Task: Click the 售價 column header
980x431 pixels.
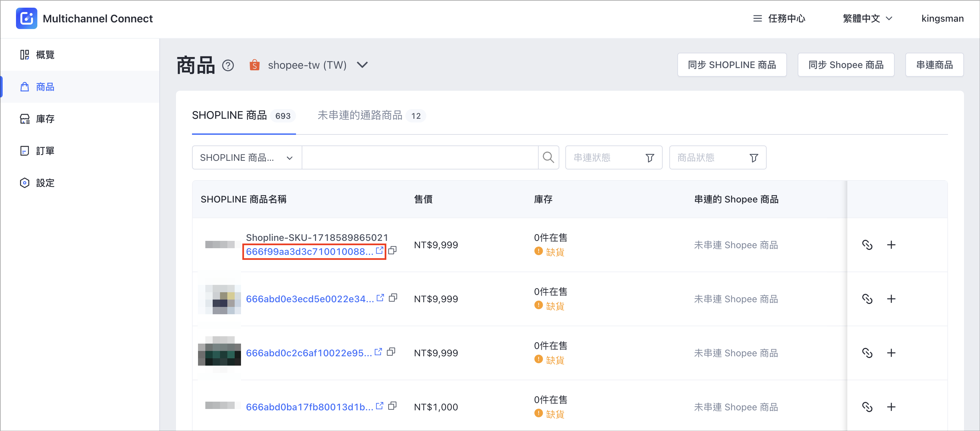Action: click(x=423, y=199)
